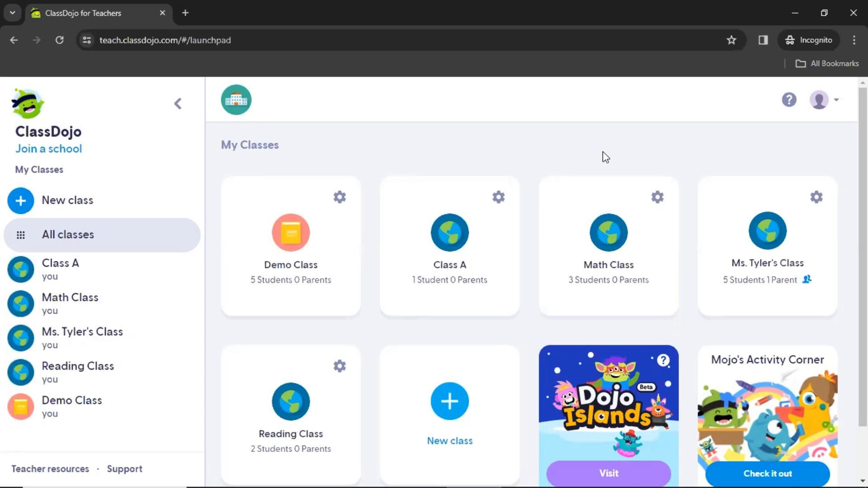Collapse the sidebar with the left chevron
This screenshot has height=488, width=868.
178,103
